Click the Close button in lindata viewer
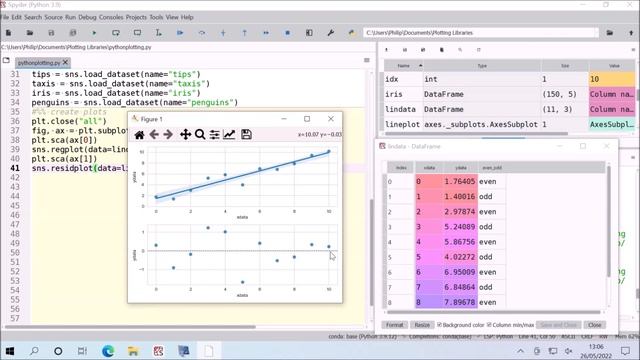Image resolution: width=640 pixels, height=360 pixels. [595, 325]
